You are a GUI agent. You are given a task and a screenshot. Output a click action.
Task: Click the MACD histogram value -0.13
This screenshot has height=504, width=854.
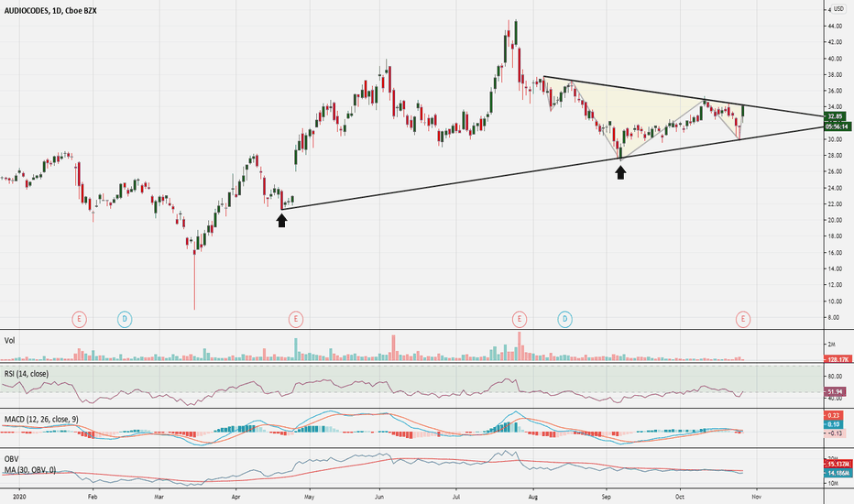click(x=835, y=433)
